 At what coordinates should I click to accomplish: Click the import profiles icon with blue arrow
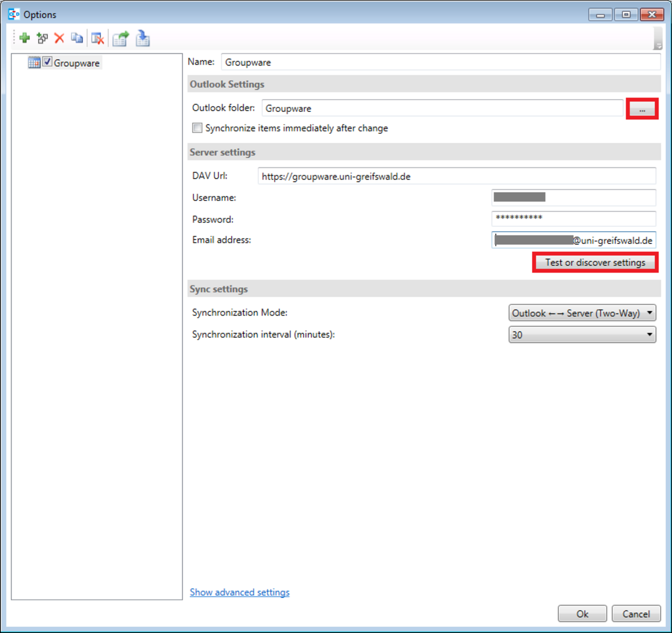(x=143, y=38)
